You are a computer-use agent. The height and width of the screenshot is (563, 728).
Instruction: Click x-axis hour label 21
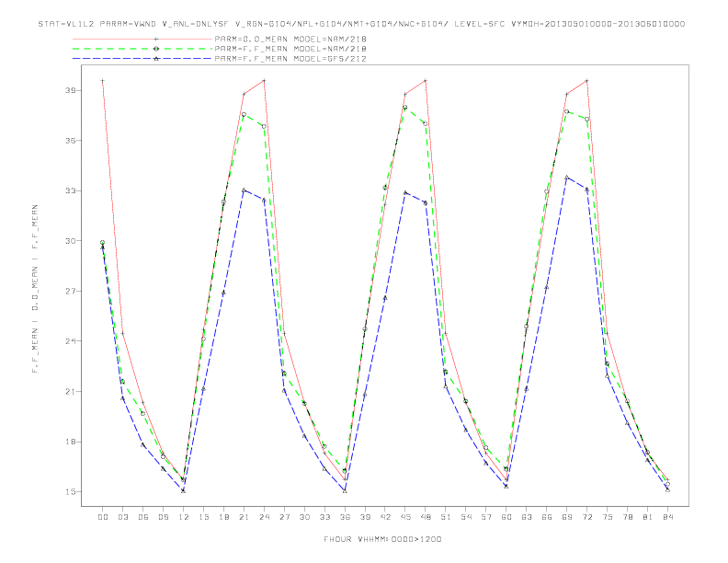[244, 517]
